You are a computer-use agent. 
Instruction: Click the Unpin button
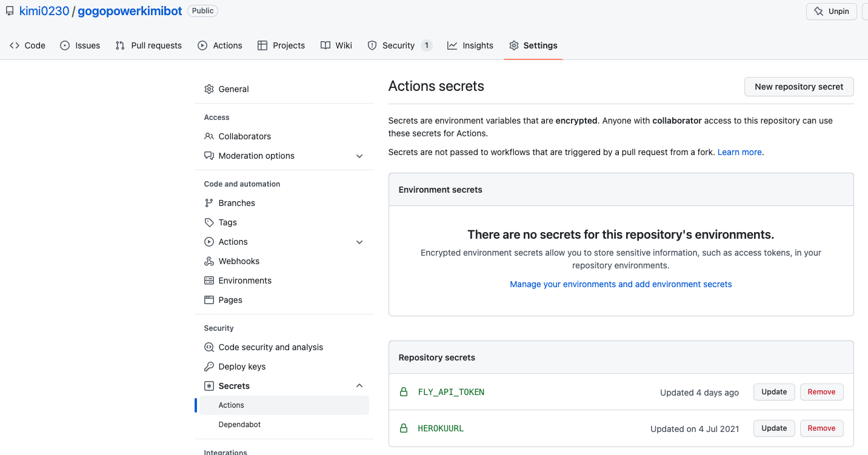pos(831,11)
